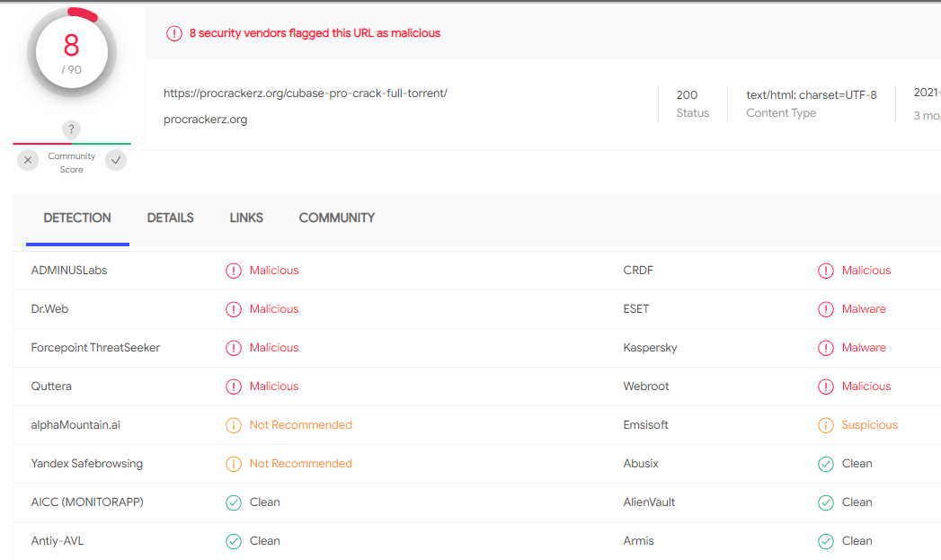Click the AICC (MONITORAPP) vendor name
Screen dimensions: 941x560
[87, 502]
